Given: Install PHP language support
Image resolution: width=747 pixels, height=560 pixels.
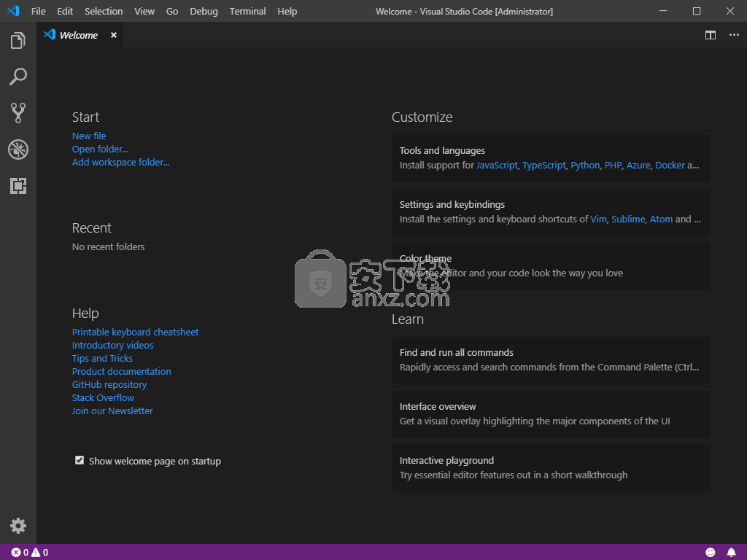Looking at the screenshot, I should [x=613, y=166].
